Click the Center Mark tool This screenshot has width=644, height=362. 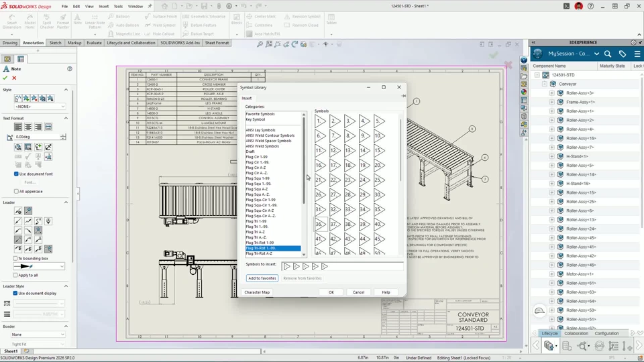[x=261, y=16]
